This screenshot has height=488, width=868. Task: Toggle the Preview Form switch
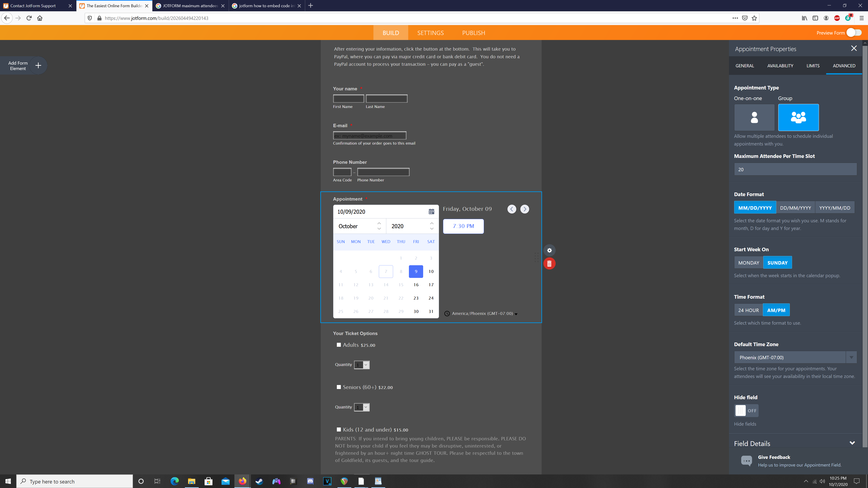click(854, 33)
